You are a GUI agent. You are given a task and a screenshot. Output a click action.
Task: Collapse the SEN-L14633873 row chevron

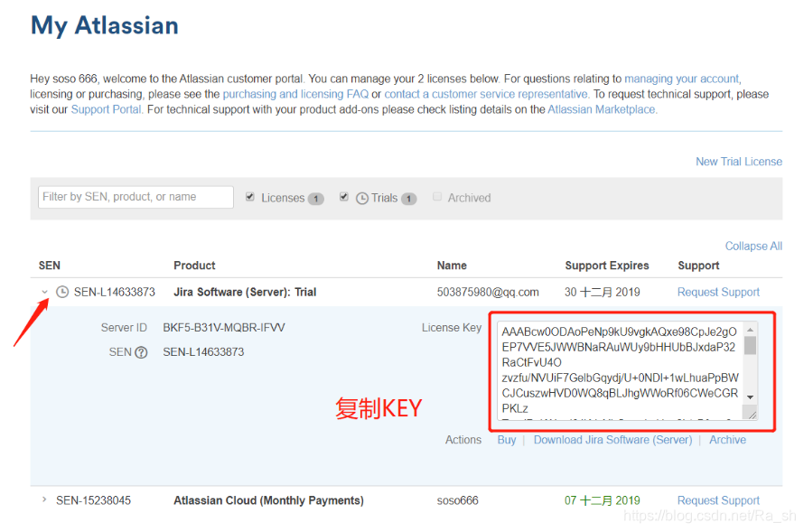click(x=44, y=292)
